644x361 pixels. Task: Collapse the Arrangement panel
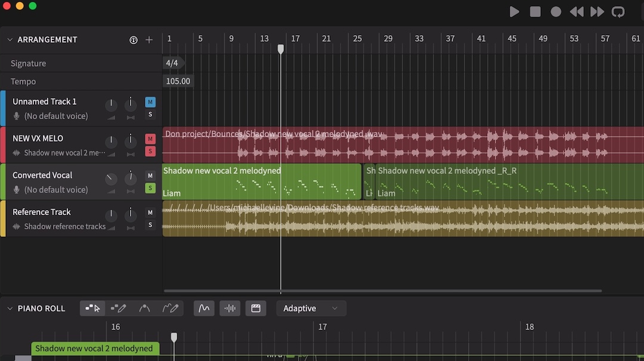[10, 40]
